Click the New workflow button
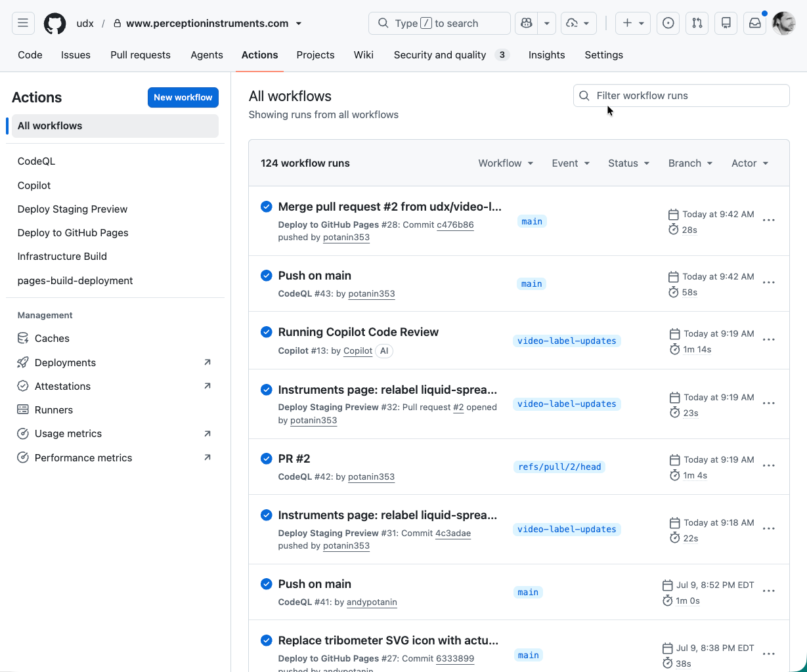Screen dimensions: 807x672 (183, 97)
